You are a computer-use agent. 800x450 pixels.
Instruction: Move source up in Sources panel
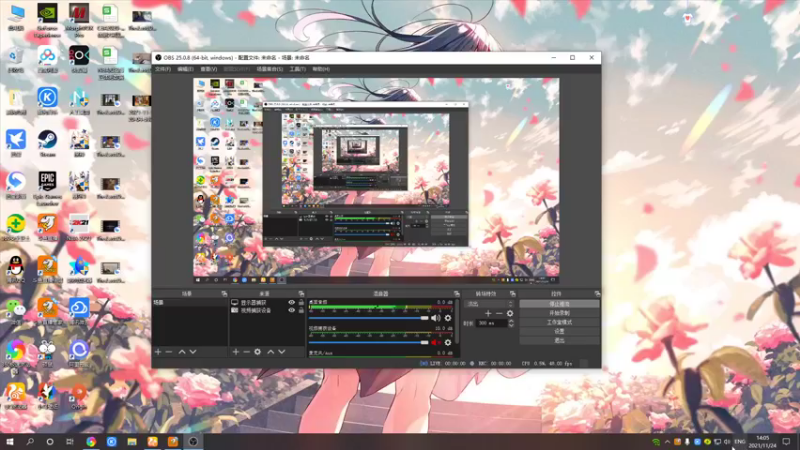pos(270,352)
